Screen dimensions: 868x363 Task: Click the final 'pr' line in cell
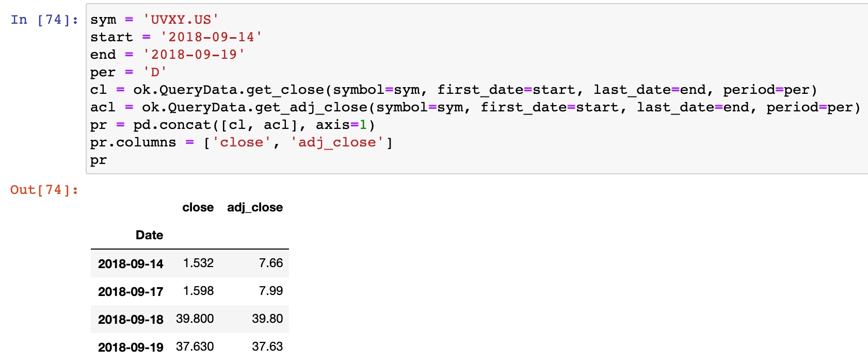(x=99, y=160)
